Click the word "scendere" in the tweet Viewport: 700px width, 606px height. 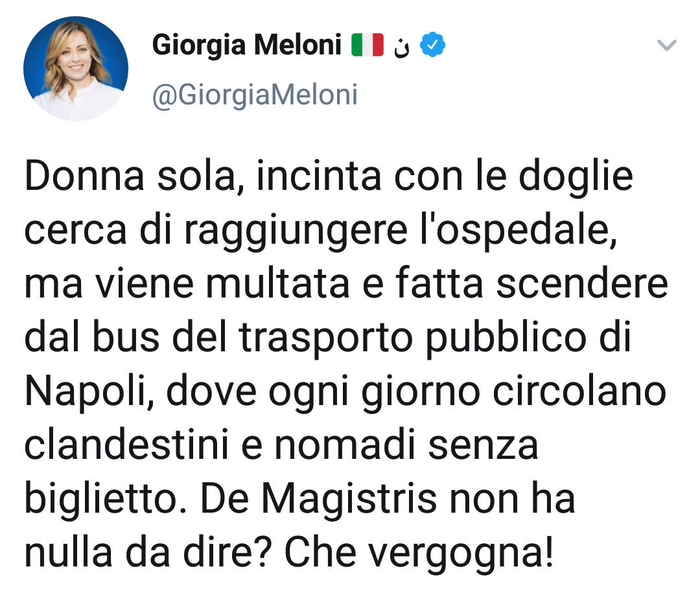point(582,284)
